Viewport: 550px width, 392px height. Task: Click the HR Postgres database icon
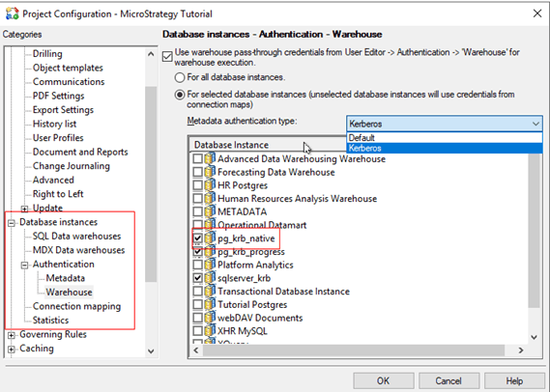click(x=210, y=185)
